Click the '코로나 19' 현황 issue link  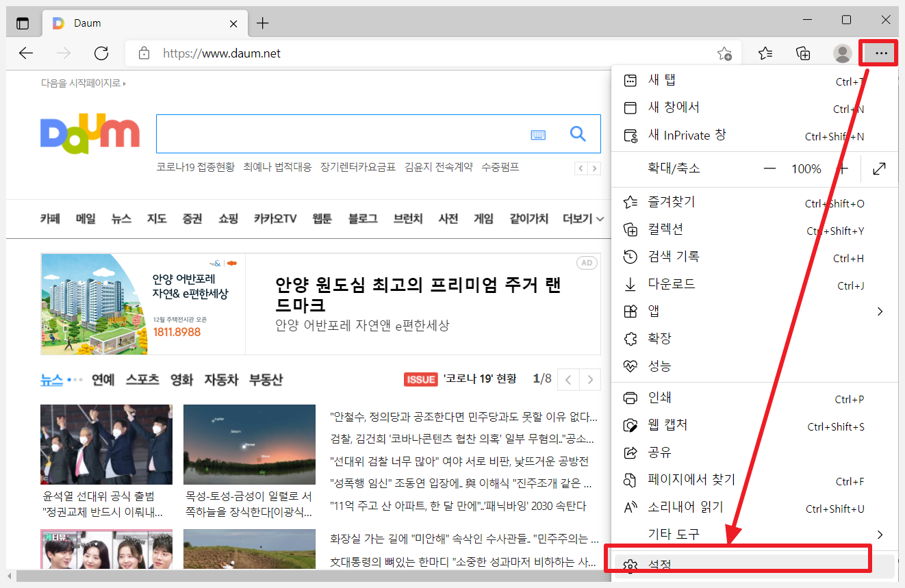click(480, 379)
